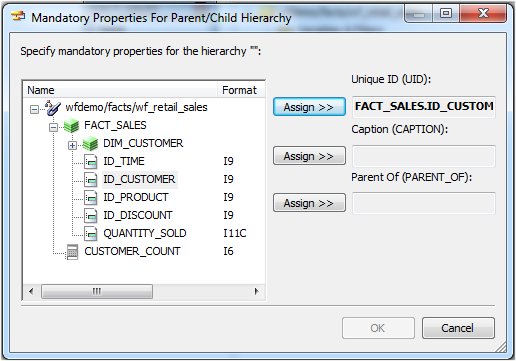
Task: Select the ID_TIME field
Action: (124, 161)
